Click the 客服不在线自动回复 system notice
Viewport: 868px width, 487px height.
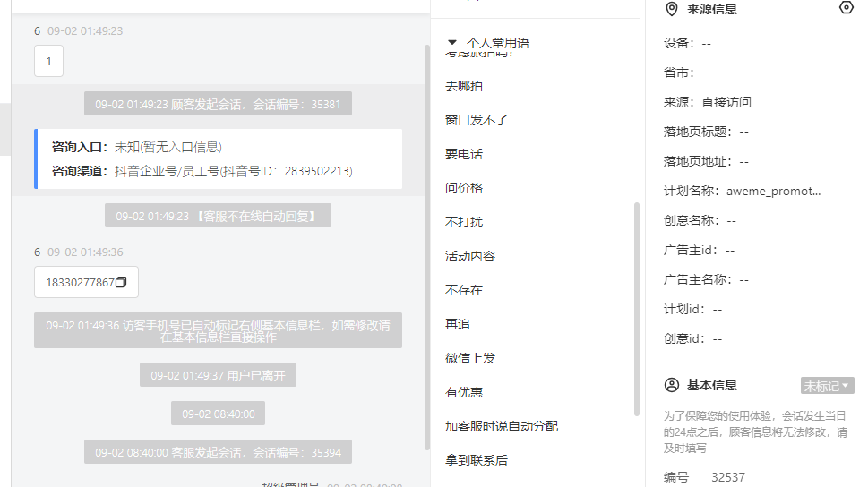(218, 216)
